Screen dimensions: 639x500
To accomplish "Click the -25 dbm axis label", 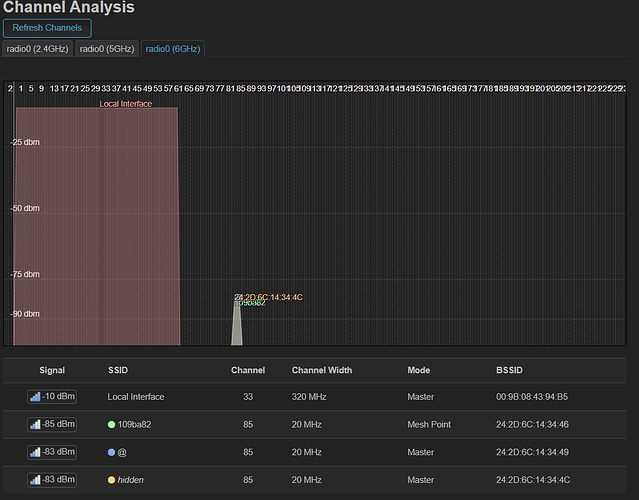I will coord(25,142).
